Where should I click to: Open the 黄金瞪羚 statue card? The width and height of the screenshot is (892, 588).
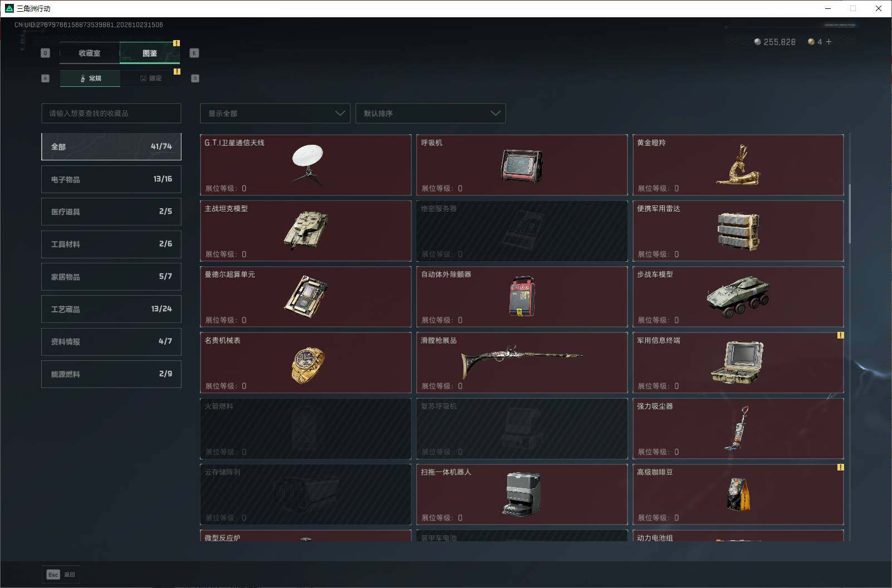[738, 165]
